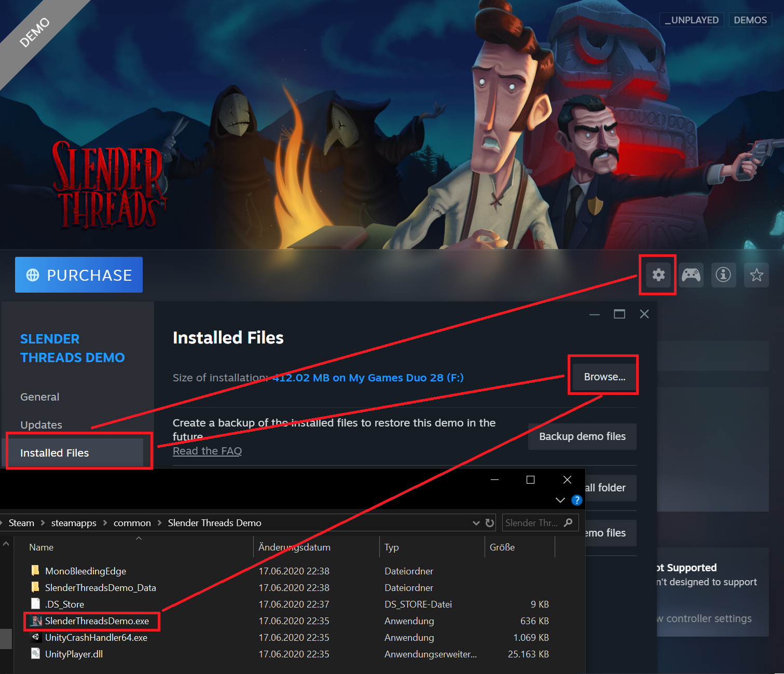Click the search magnifier icon

(568, 522)
